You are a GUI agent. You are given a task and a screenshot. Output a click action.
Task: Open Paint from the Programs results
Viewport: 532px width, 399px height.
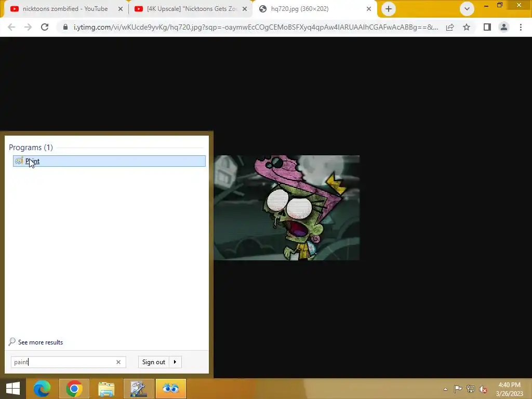click(x=109, y=161)
